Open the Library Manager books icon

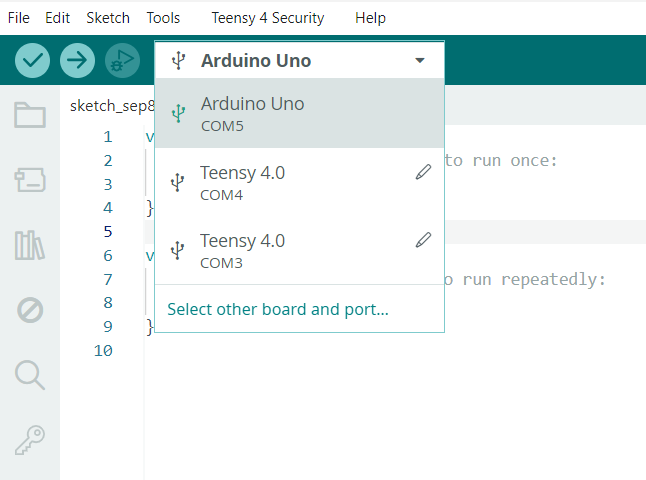pos(30,245)
